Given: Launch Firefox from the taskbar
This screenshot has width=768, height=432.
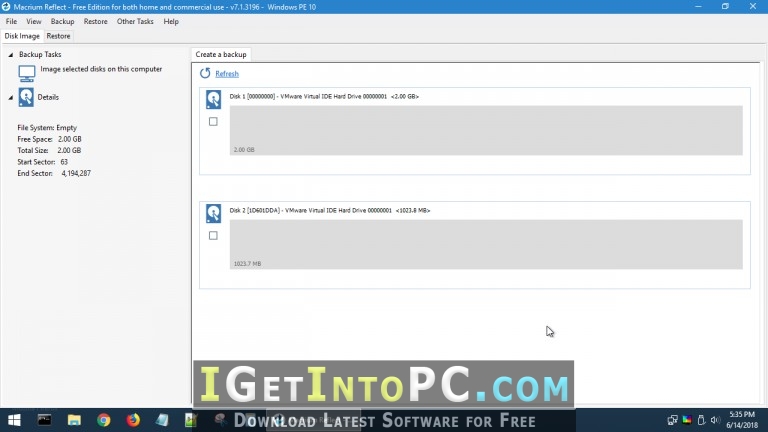Looking at the screenshot, I should 133,420.
